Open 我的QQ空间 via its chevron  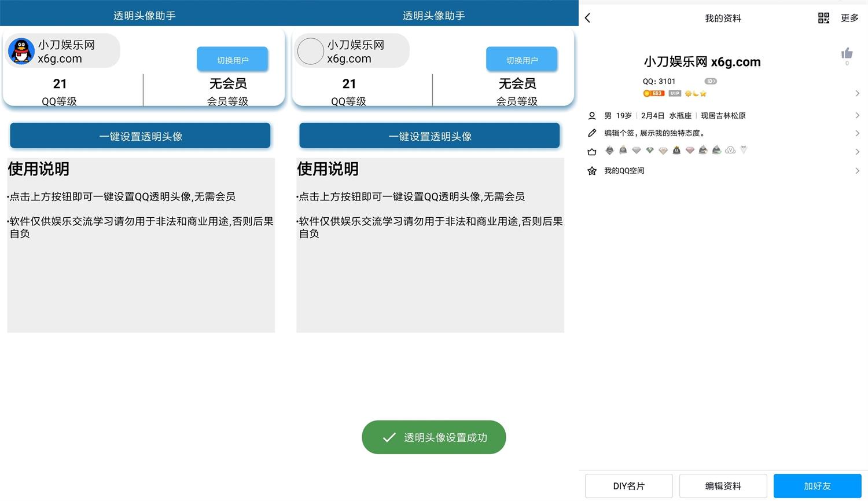(x=858, y=170)
